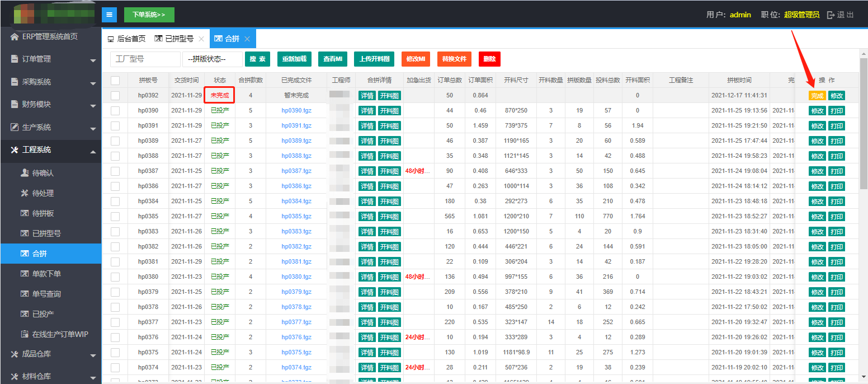Click the 在线生产订单WIP document icon
This screenshot has height=384, width=868.
pyautogui.click(x=25, y=335)
